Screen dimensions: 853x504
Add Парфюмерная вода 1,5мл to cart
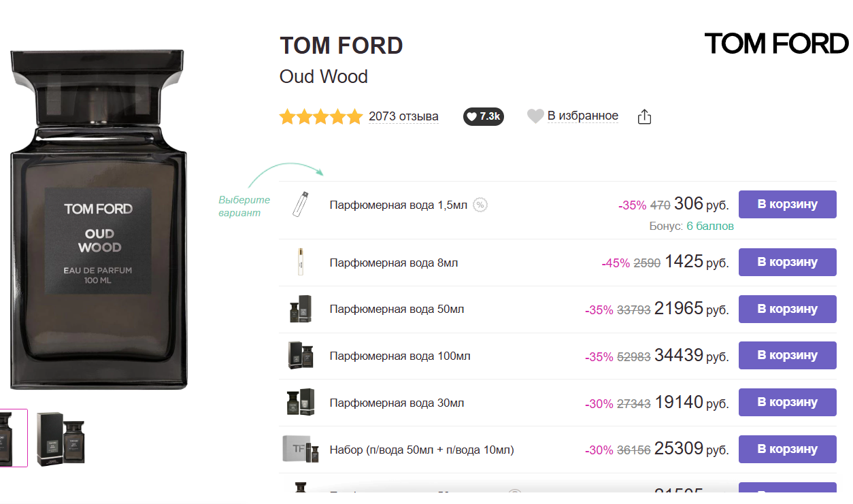[x=787, y=204]
